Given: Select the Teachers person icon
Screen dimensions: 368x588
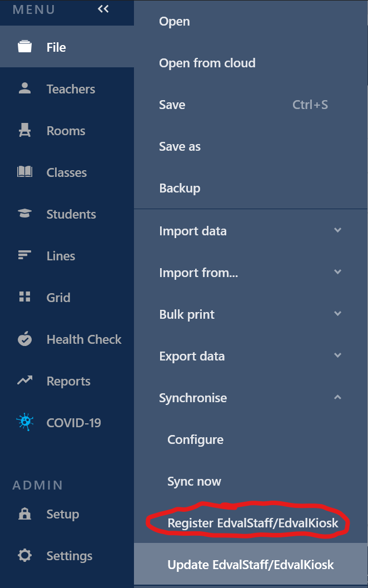Looking at the screenshot, I should tap(25, 88).
